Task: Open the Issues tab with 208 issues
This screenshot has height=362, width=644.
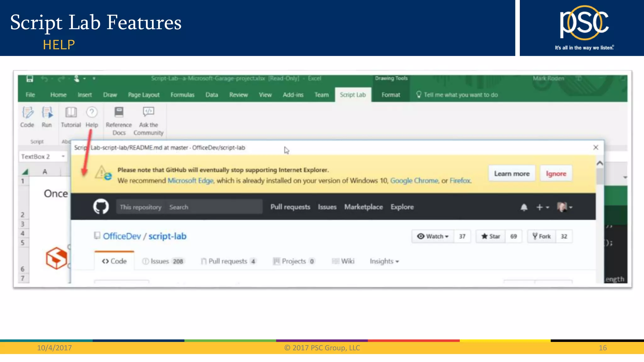Action: pyautogui.click(x=163, y=261)
